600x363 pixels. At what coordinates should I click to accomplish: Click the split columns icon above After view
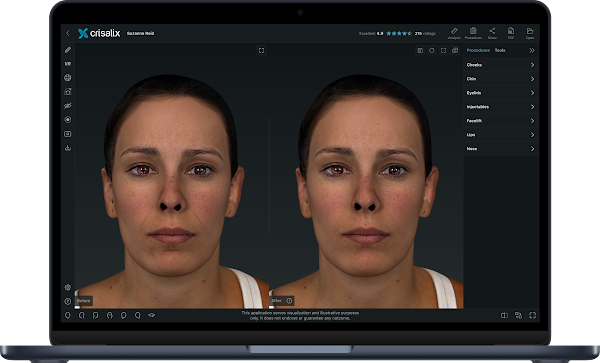[420, 50]
